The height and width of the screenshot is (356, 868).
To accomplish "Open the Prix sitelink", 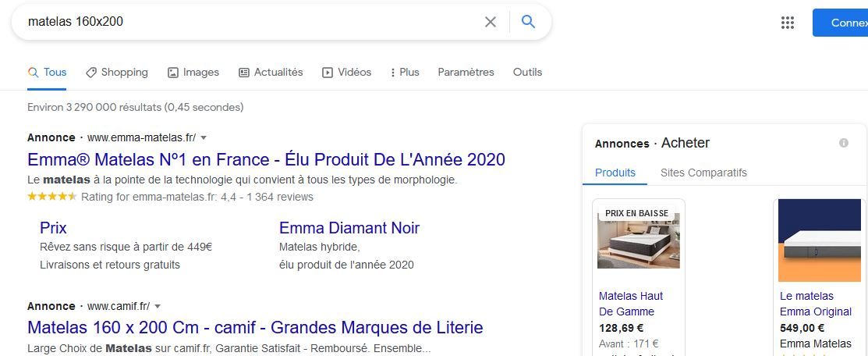I will coord(53,228).
